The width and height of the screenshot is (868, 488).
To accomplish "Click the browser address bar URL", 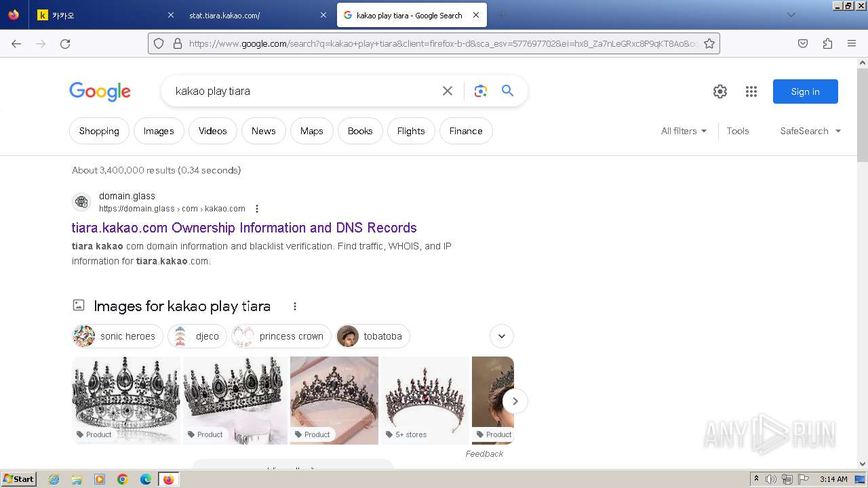I will tap(444, 43).
